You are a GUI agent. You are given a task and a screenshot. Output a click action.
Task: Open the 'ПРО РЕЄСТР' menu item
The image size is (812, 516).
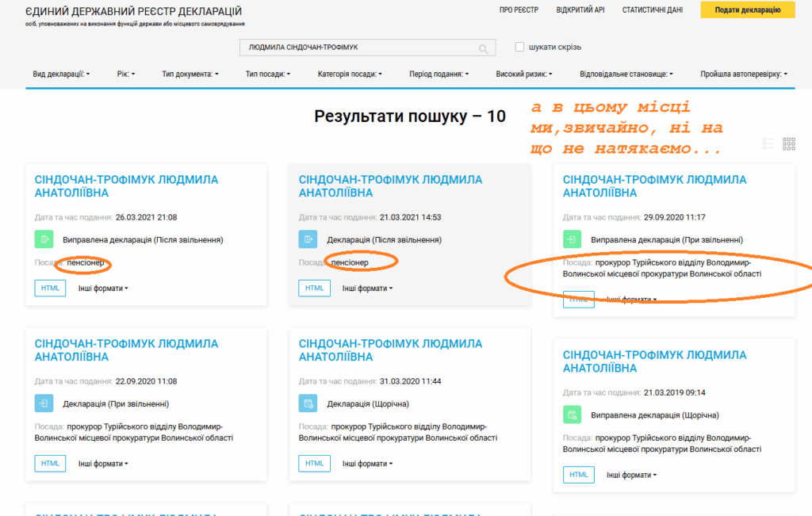pyautogui.click(x=519, y=10)
